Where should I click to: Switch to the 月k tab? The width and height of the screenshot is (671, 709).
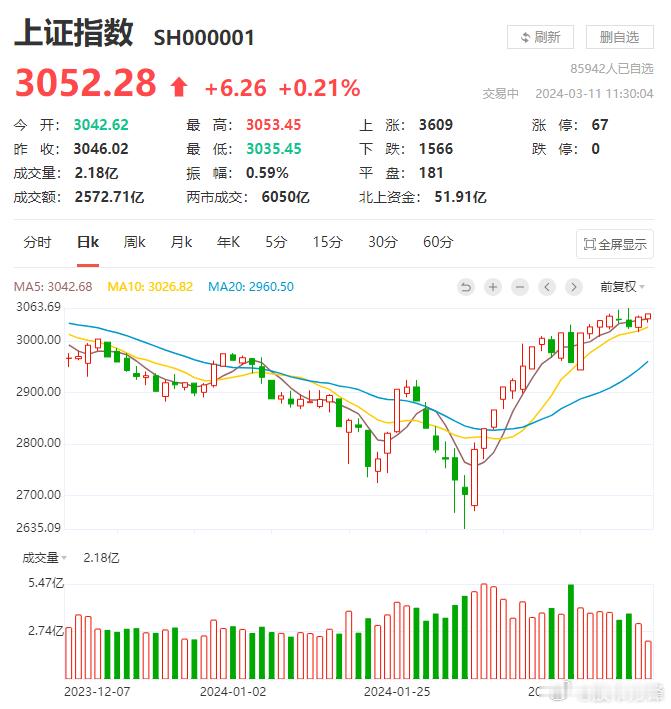tap(181, 243)
